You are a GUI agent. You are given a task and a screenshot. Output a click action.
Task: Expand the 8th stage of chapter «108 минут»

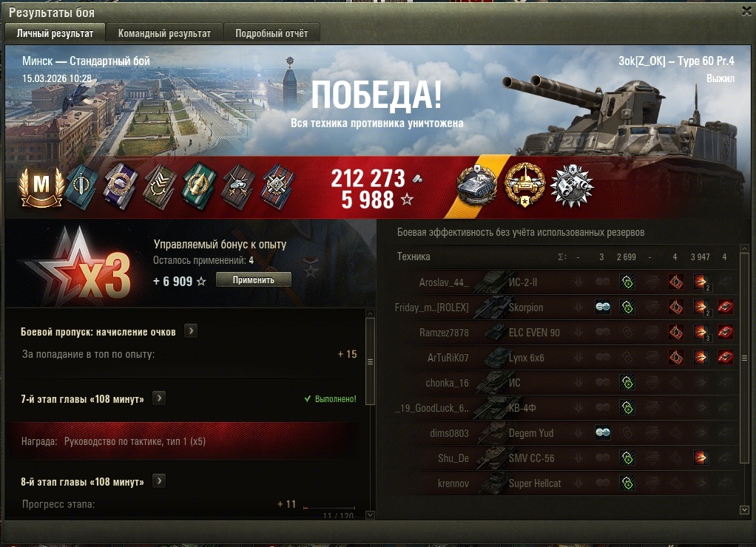(x=159, y=480)
